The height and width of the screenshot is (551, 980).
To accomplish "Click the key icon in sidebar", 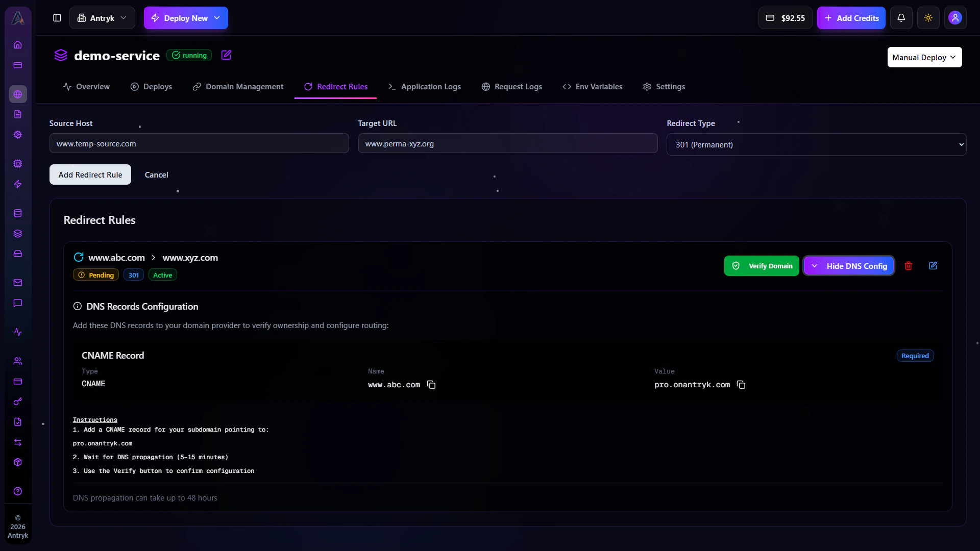I will point(18,402).
